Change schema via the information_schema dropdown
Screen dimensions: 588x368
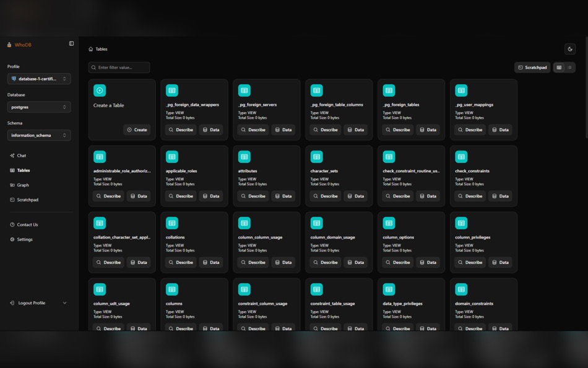[x=39, y=135]
